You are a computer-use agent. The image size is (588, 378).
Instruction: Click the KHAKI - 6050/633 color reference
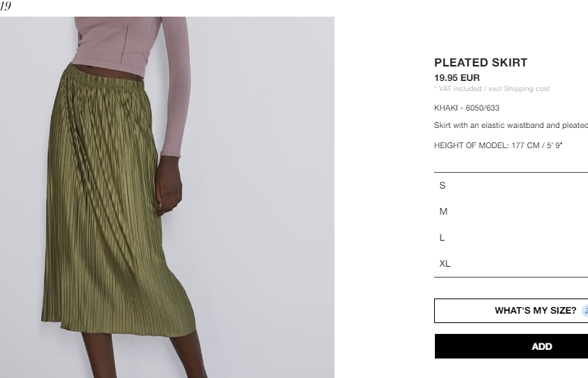467,108
